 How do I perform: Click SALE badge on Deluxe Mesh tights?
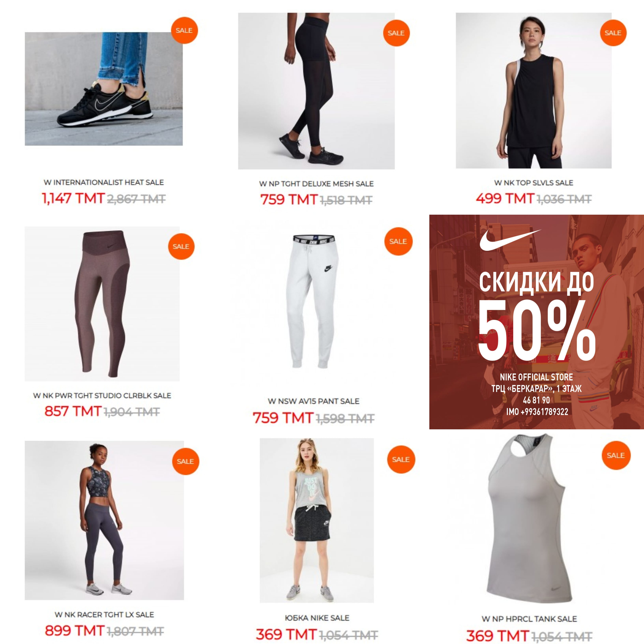pos(396,33)
